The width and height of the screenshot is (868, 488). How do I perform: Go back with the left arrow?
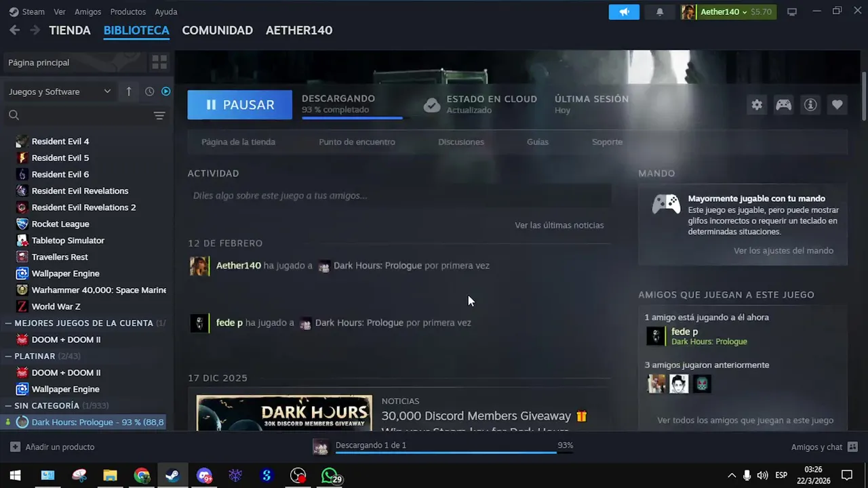pyautogui.click(x=14, y=30)
